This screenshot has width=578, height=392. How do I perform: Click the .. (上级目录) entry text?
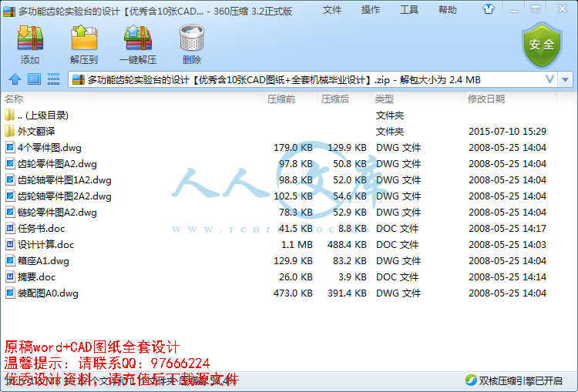43,116
